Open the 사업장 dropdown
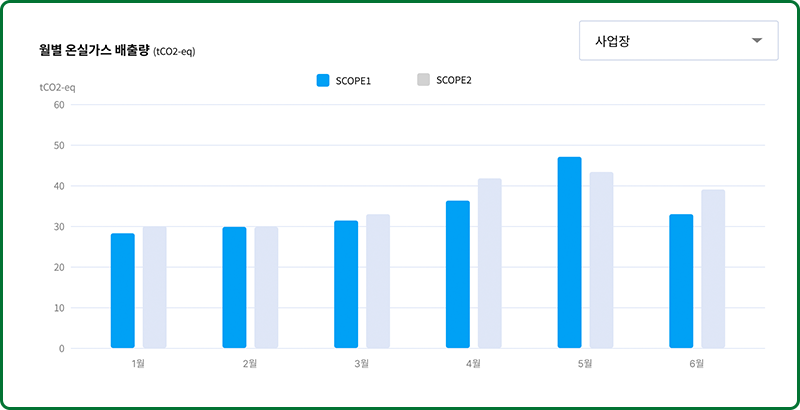Screen dimensions: 800x410 pos(678,41)
